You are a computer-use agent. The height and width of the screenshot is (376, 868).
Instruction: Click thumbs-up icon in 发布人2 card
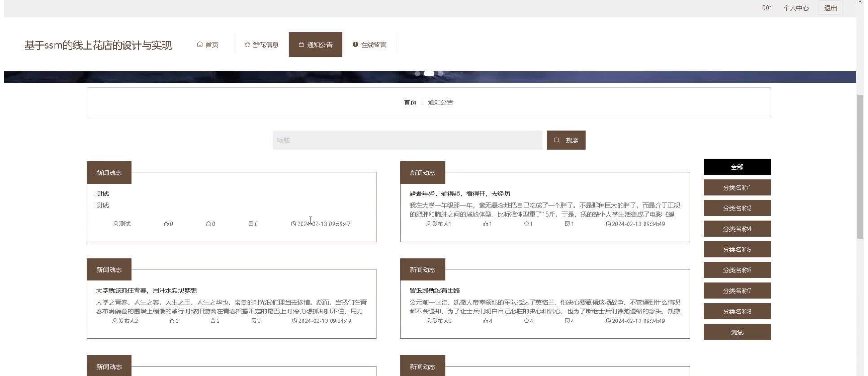172,321
